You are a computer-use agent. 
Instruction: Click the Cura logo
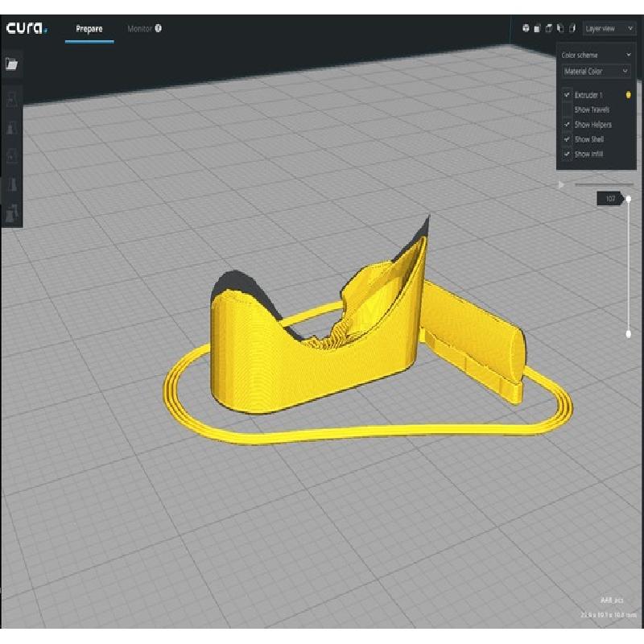point(27,29)
